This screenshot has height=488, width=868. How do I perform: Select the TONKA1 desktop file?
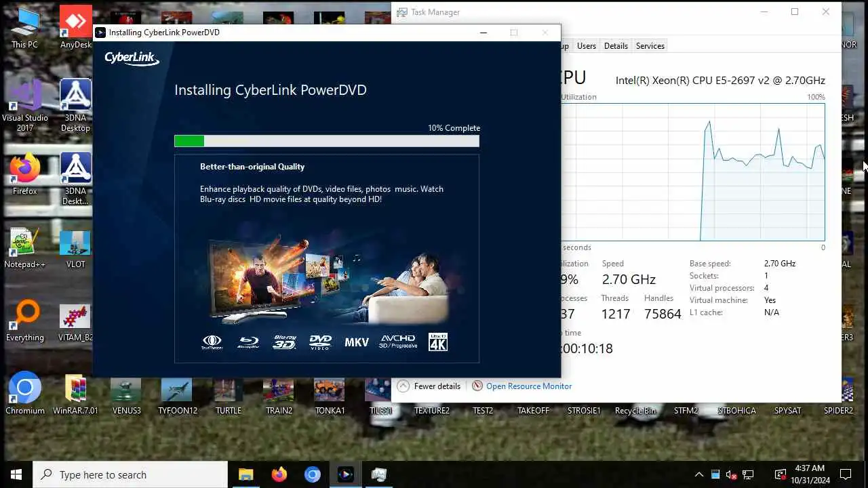pyautogui.click(x=330, y=395)
